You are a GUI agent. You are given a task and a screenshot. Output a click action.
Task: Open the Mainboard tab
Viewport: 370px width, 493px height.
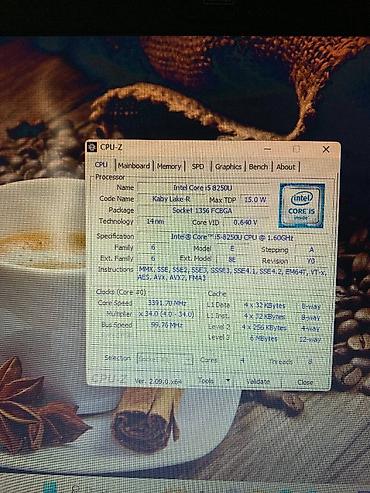coord(134,166)
